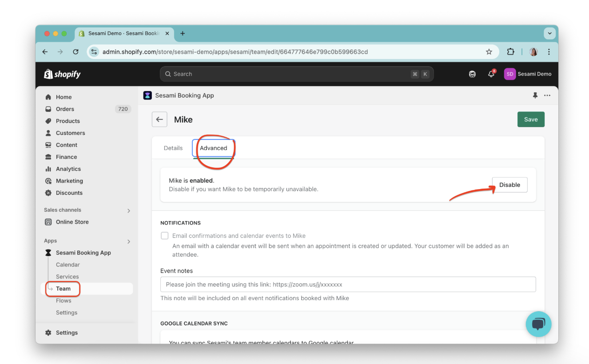Click the Save button
Viewport: 589px width, 364px height.
coord(531,119)
